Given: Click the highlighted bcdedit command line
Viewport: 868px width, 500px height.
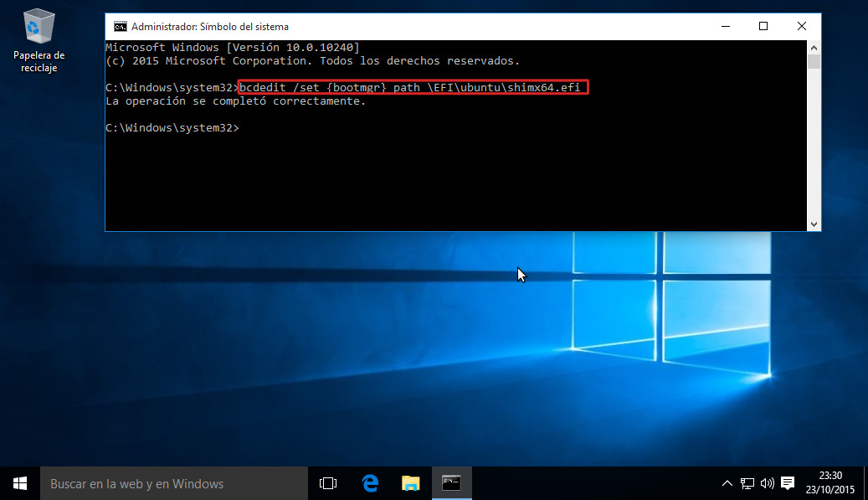Looking at the screenshot, I should click(x=413, y=88).
